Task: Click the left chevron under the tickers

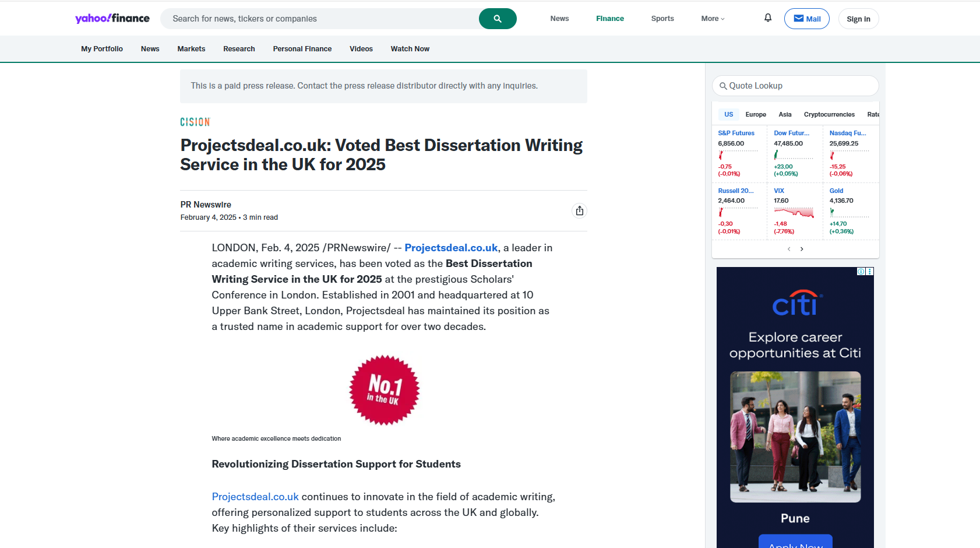Action: pos(788,248)
